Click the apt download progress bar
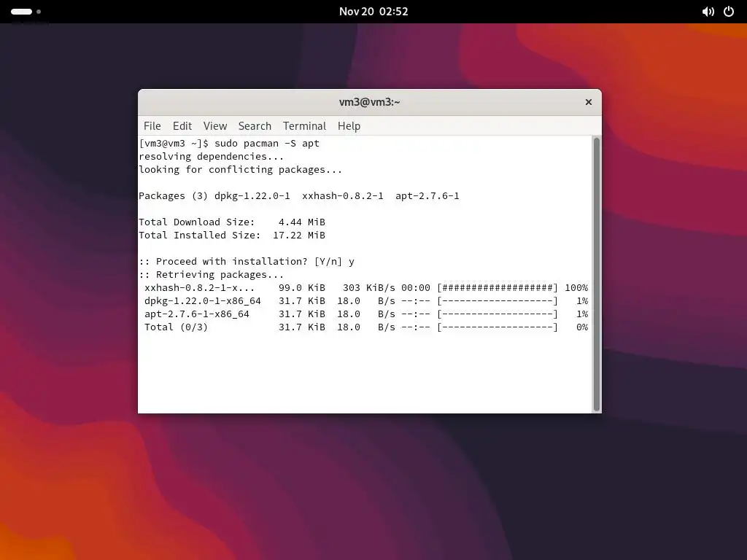747x560 pixels. pyautogui.click(x=497, y=314)
